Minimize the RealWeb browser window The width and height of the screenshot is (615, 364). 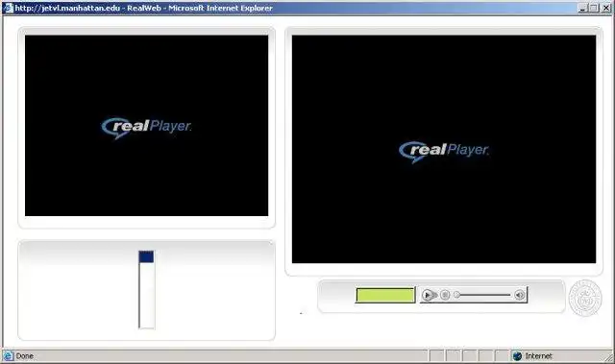[583, 8]
